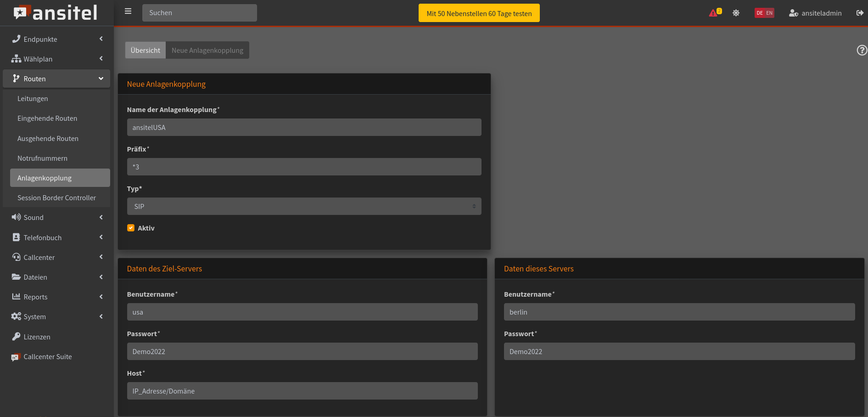Click the logout icon in header
Screen dimensions: 868x417
(860, 13)
